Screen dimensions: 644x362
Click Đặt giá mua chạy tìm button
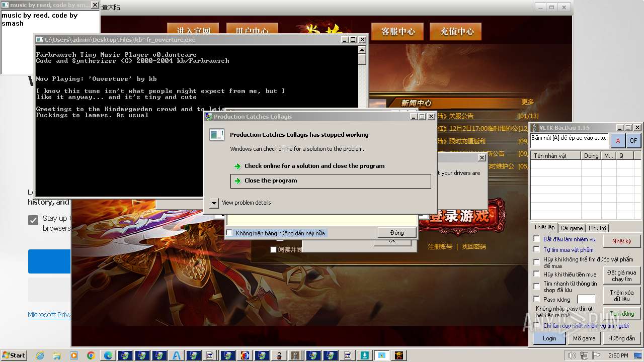[622, 276]
